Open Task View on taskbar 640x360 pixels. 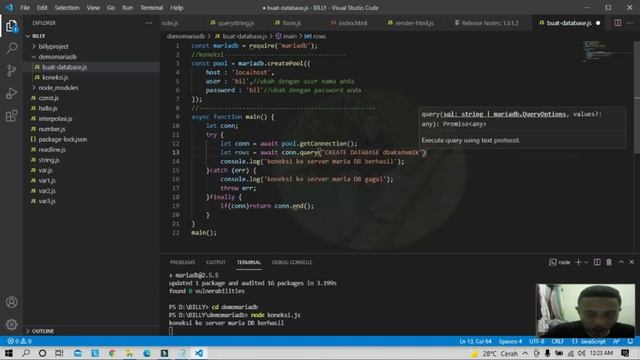(59, 353)
